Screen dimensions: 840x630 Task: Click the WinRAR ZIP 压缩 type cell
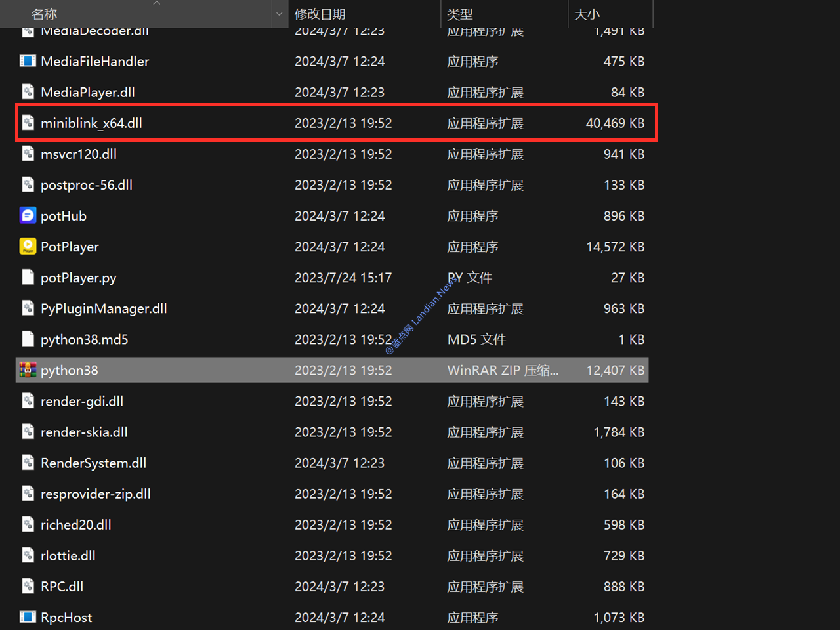pos(503,370)
